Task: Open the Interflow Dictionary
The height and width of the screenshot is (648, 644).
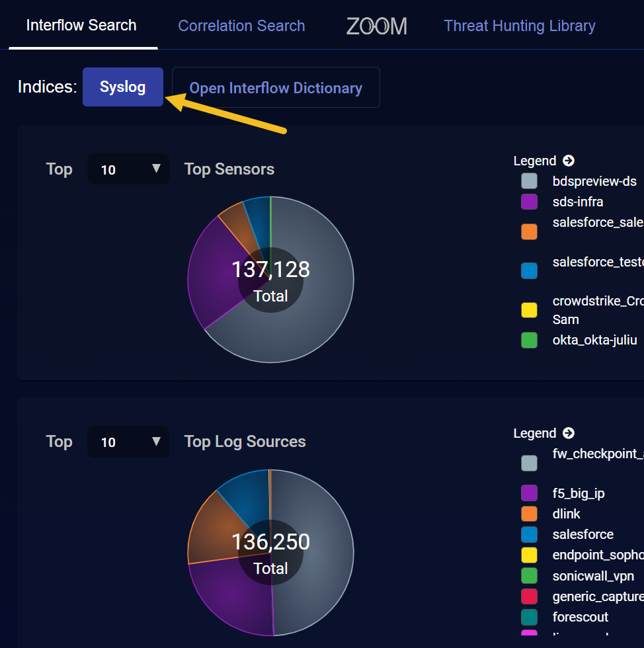Action: coord(276,88)
